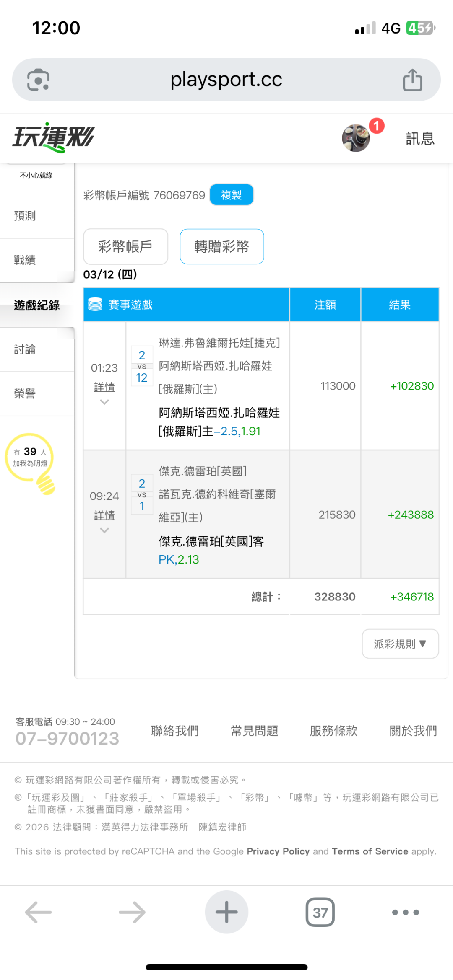Screen dimensions: 453x980
Task: Open the 玩運彩 logo home page
Action: point(54,137)
